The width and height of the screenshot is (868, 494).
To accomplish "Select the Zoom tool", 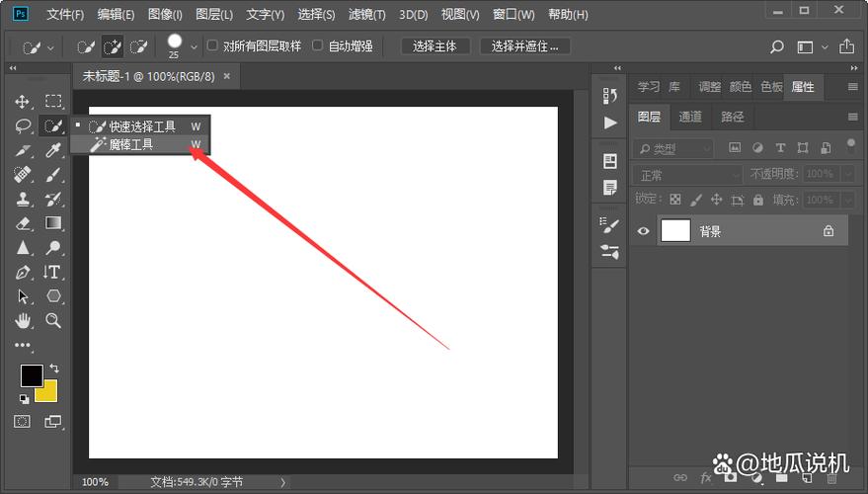I will [53, 320].
